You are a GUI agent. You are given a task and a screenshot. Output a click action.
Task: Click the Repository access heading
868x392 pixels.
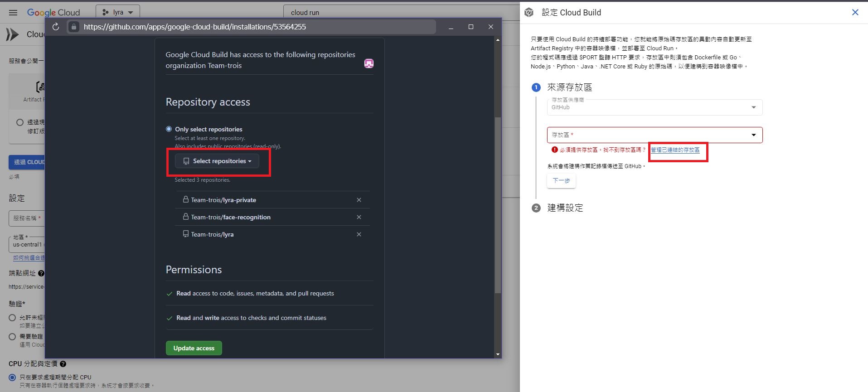[208, 102]
